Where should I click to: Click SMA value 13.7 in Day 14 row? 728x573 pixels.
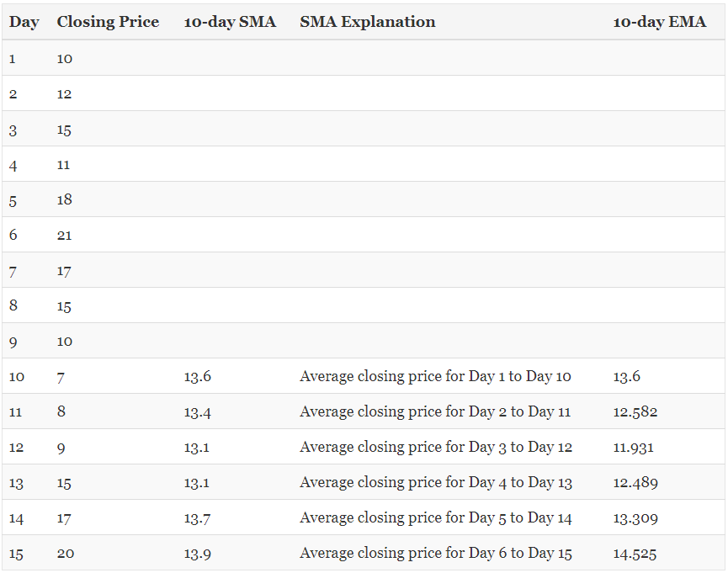(197, 518)
